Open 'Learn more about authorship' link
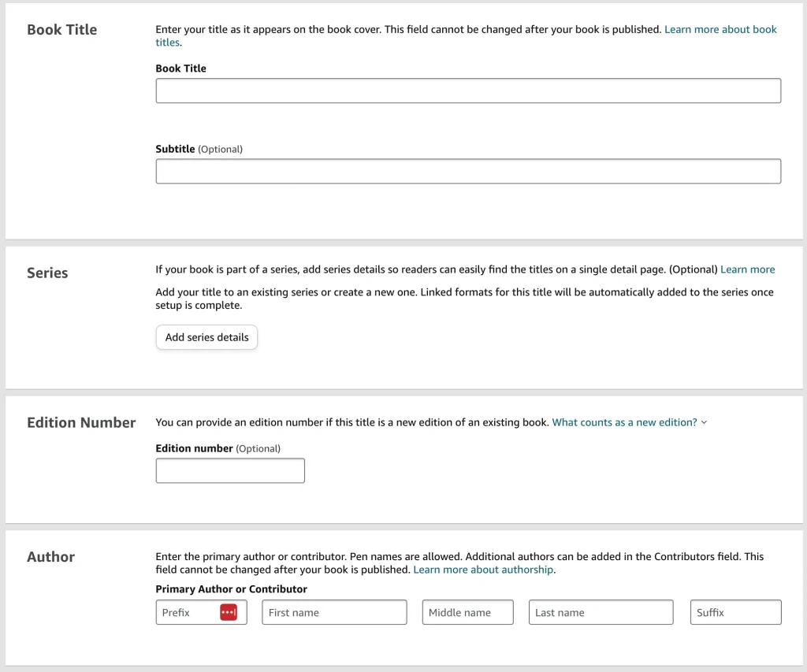807x672 pixels. pyautogui.click(x=483, y=570)
